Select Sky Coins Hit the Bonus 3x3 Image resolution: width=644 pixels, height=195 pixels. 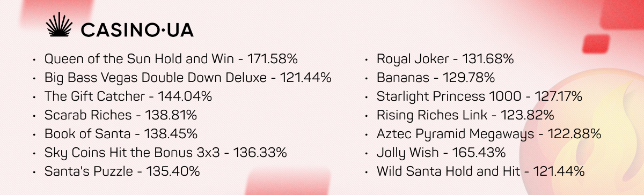(165, 153)
